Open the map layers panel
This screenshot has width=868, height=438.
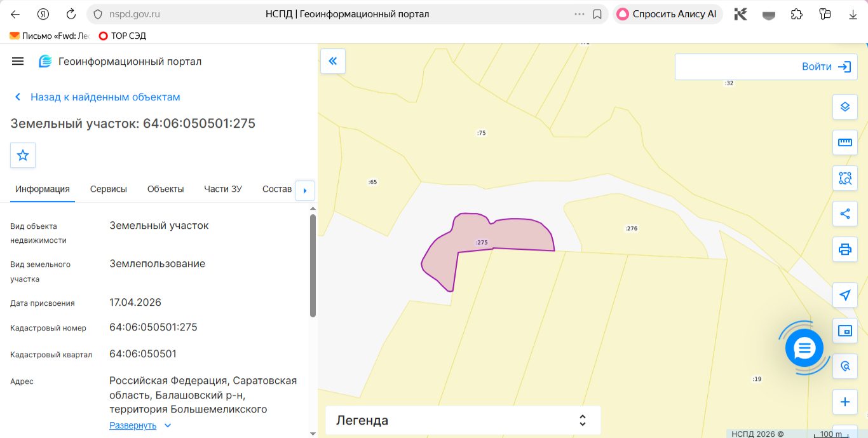pyautogui.click(x=844, y=107)
